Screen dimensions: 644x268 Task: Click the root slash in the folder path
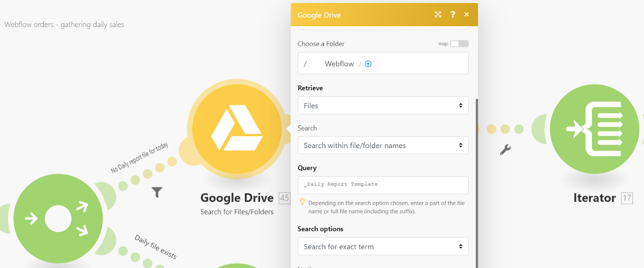305,64
